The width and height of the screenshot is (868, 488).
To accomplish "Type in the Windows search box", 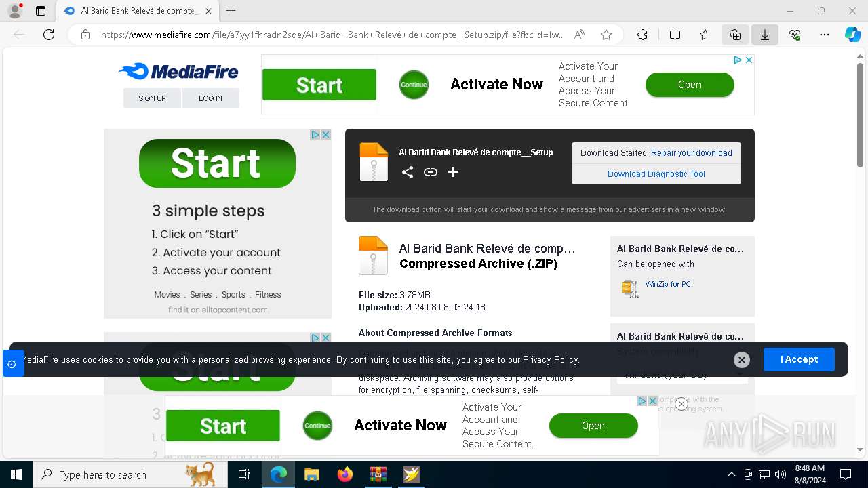I will coord(130,474).
